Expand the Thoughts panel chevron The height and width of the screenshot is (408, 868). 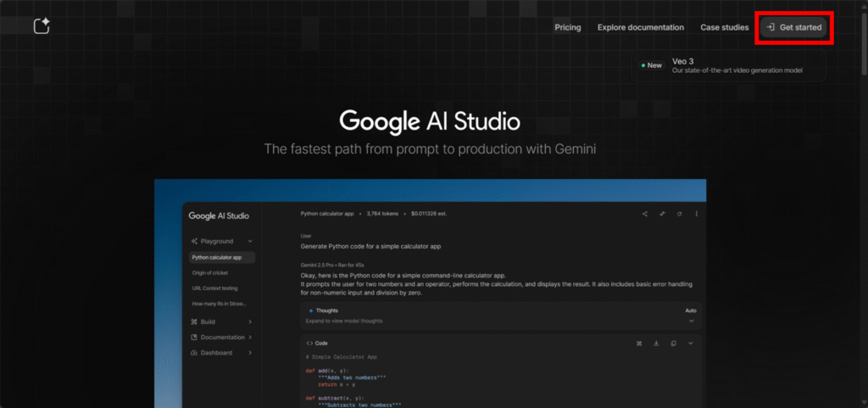click(691, 321)
